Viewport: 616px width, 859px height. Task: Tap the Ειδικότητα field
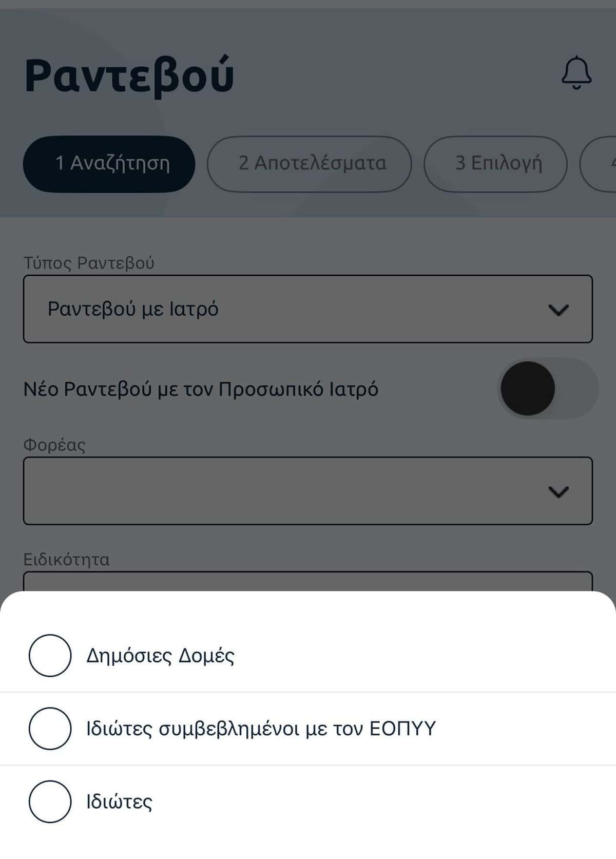click(x=308, y=582)
